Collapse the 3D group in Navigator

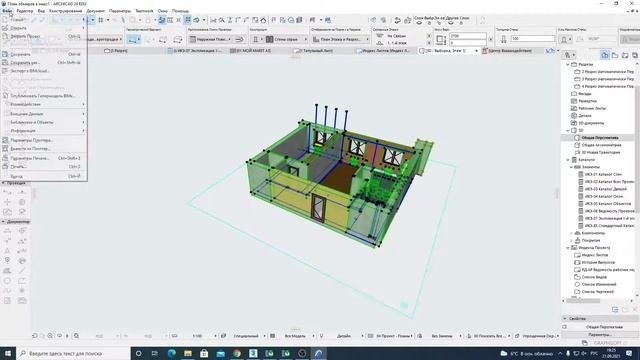pos(568,130)
